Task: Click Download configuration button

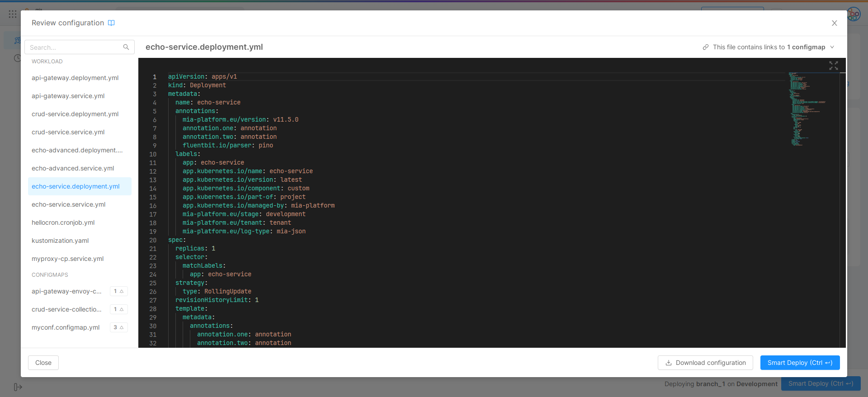Action: [705, 363]
